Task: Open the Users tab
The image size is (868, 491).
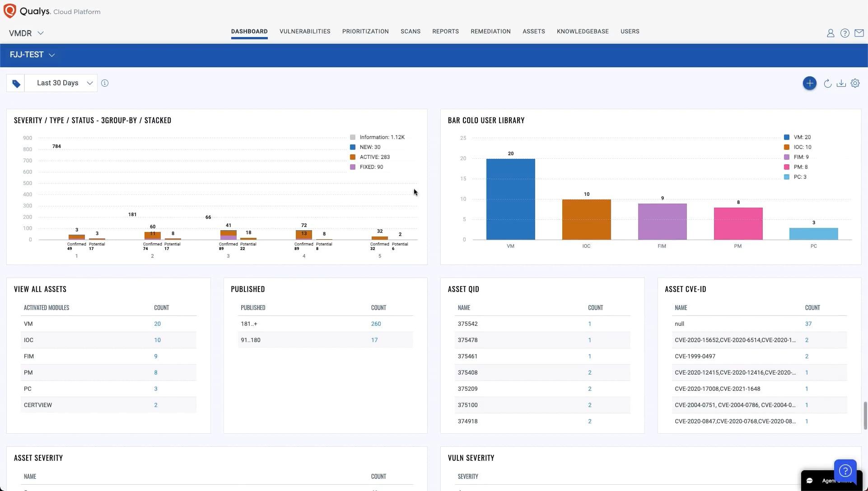Action: (x=630, y=32)
